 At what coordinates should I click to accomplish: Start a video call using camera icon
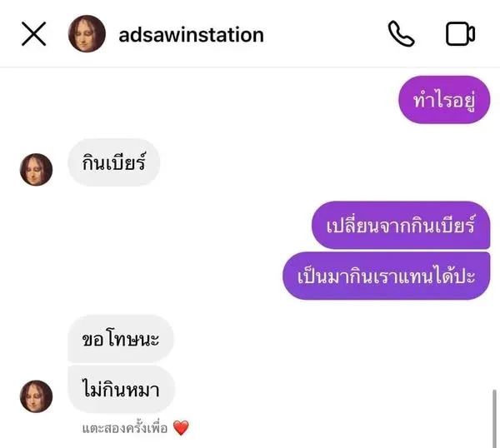(460, 34)
